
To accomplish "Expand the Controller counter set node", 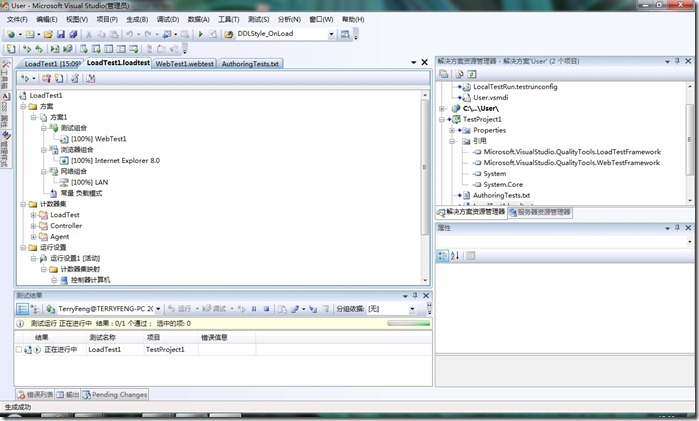I will 33,226.
